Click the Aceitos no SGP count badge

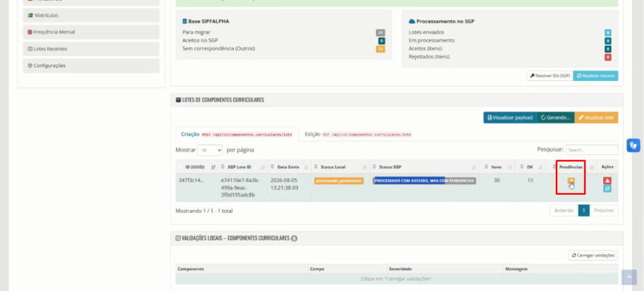tap(382, 41)
